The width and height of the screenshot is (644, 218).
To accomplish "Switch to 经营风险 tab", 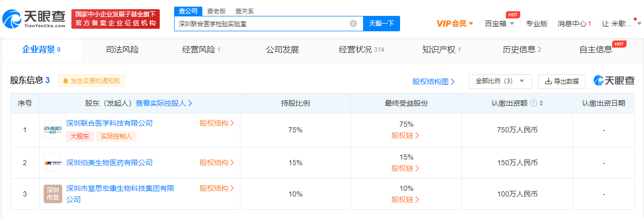I will coord(201,50).
